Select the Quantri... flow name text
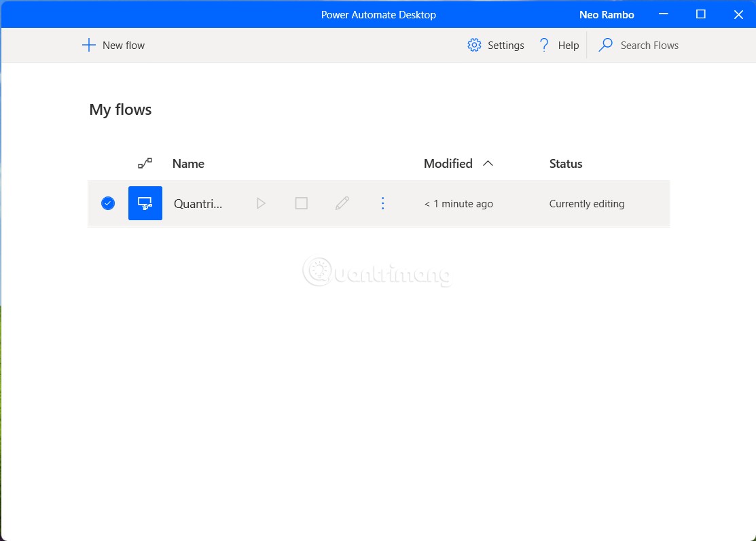 tap(198, 204)
